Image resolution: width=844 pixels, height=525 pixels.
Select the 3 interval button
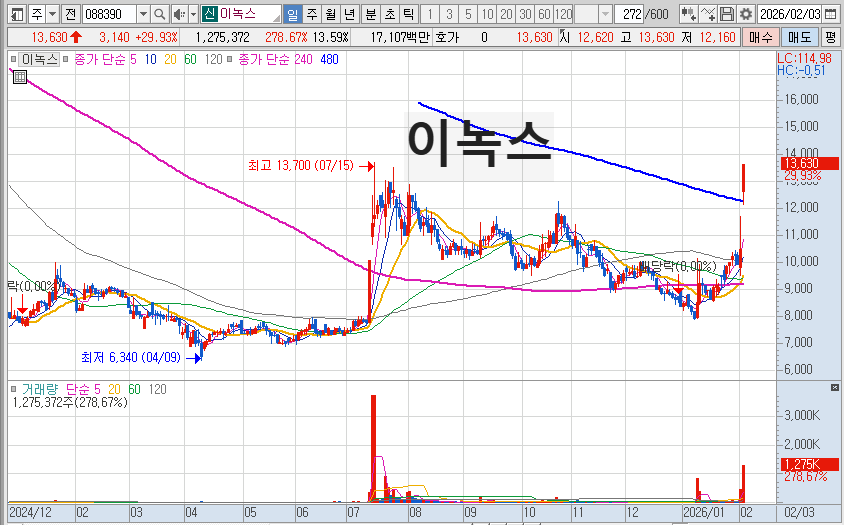pos(449,14)
